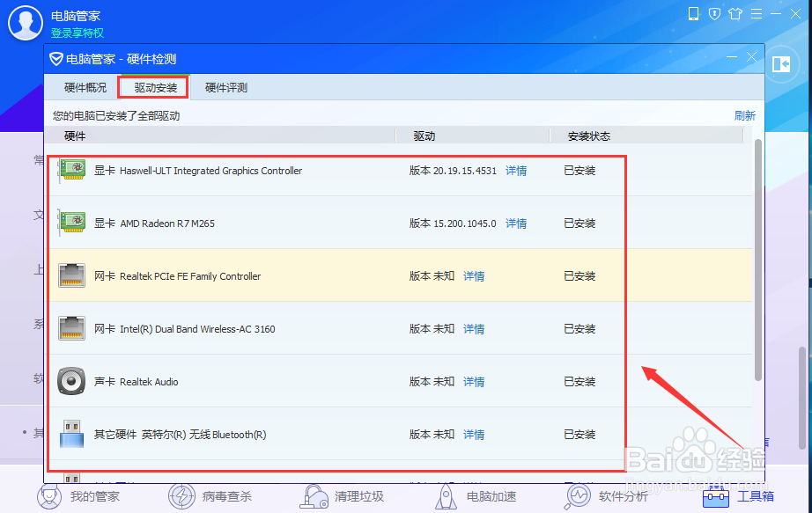Click the 安装状态 column header

pyautogui.click(x=589, y=136)
